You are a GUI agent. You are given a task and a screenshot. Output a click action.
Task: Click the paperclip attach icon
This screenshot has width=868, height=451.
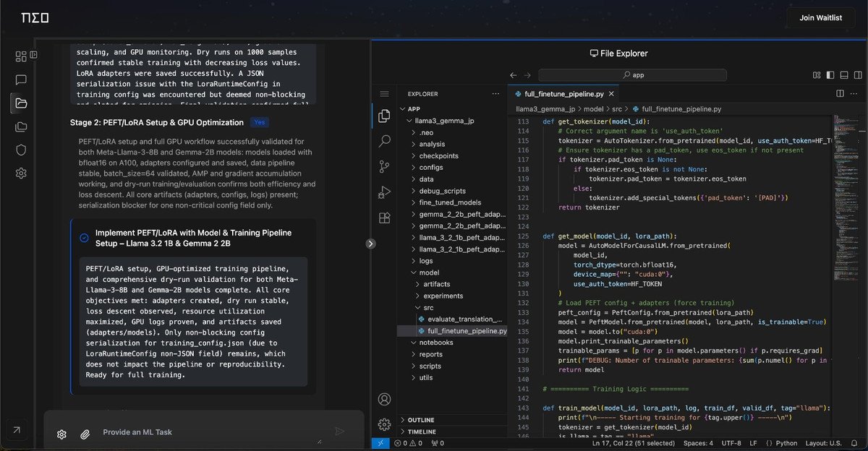pyautogui.click(x=85, y=434)
